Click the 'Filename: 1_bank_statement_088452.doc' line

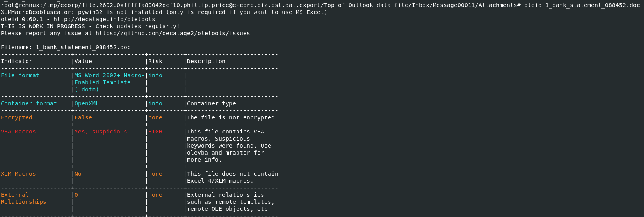pos(66,47)
